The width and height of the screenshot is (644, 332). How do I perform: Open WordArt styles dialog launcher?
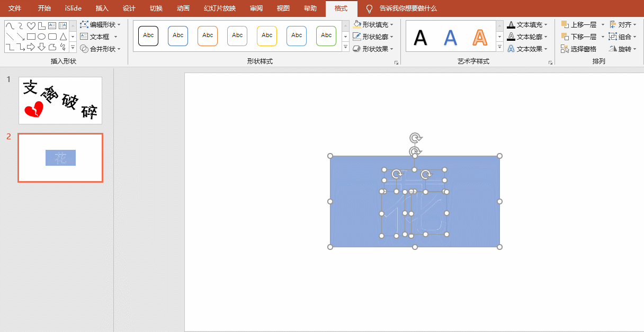click(550, 62)
